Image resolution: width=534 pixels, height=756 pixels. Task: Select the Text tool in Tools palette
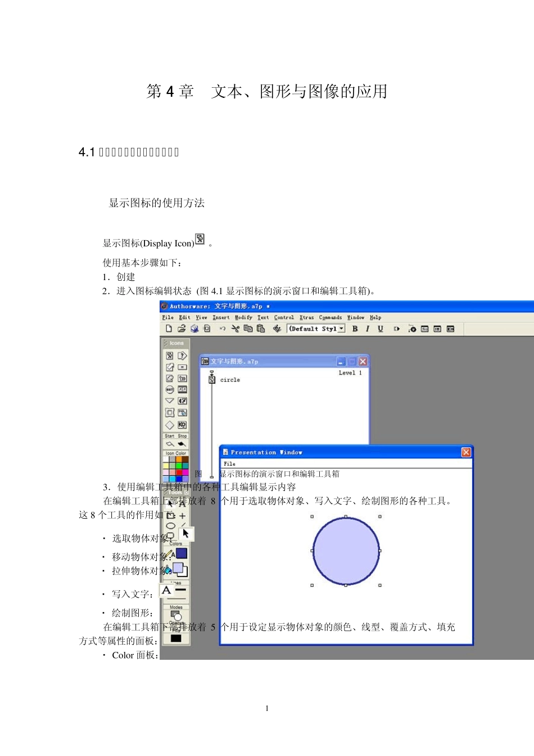[x=182, y=504]
